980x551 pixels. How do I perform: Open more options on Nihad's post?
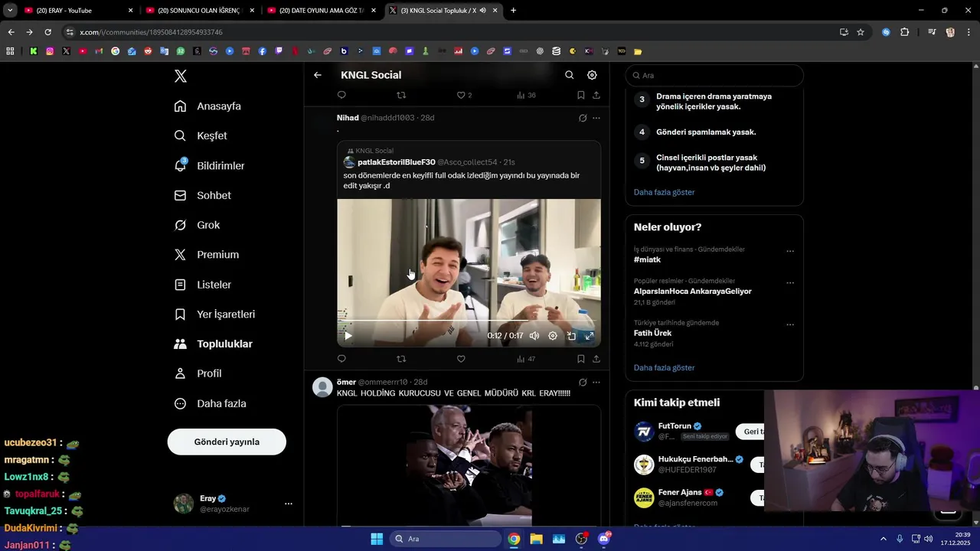tap(596, 118)
